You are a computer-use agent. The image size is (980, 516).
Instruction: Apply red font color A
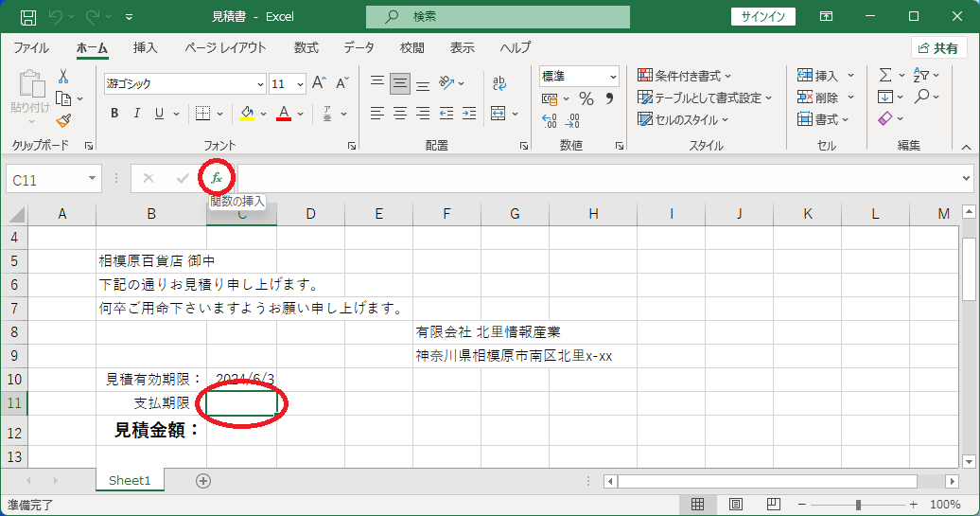(284, 114)
